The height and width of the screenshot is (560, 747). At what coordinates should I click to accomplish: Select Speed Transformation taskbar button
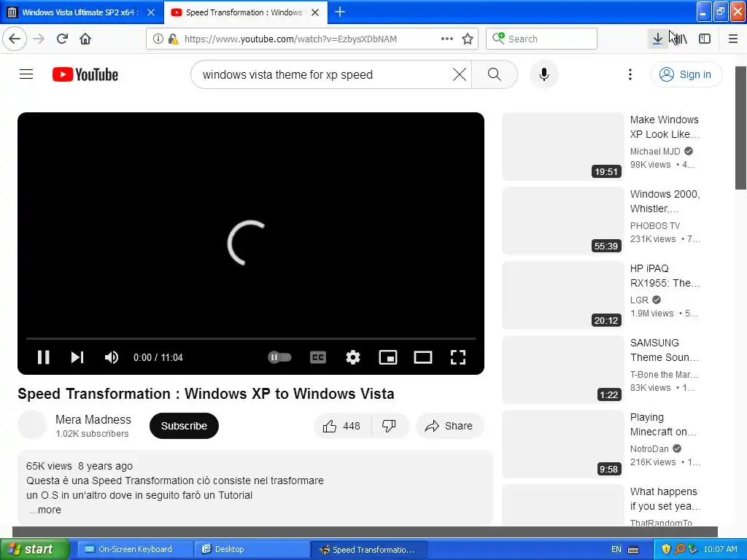pos(369,550)
